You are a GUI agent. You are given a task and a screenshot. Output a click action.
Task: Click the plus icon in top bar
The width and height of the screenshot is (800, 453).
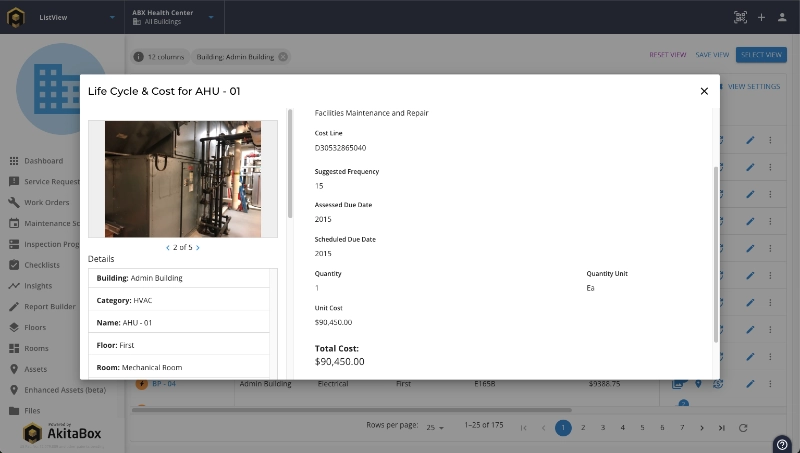tap(761, 17)
